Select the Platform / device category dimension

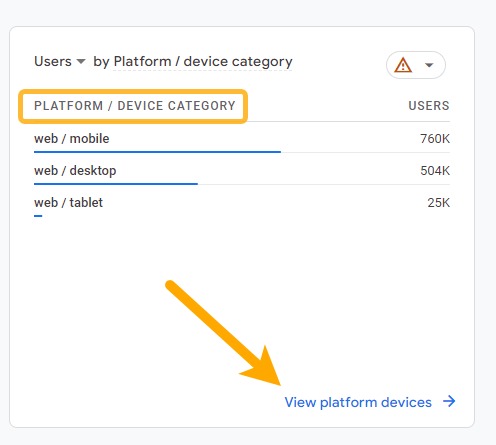point(203,62)
